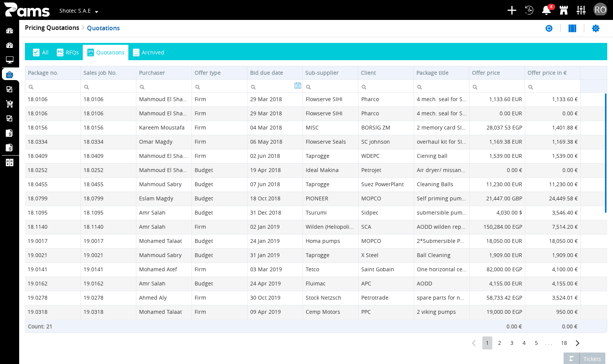Click the Sales job No. filter field
Image resolution: width=613 pixels, height=364 pixels.
(x=108, y=87)
